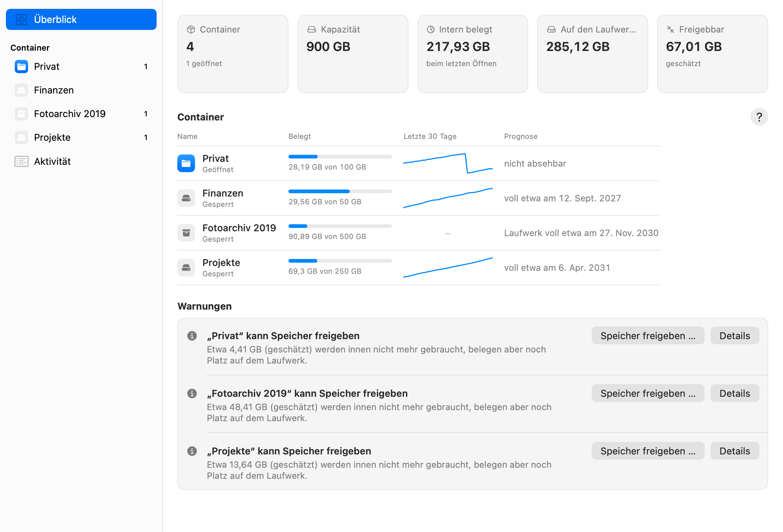The image size is (783, 532).
Task: Click the info icon of the Fotoarchiv 2019 warning
Action: [192, 393]
